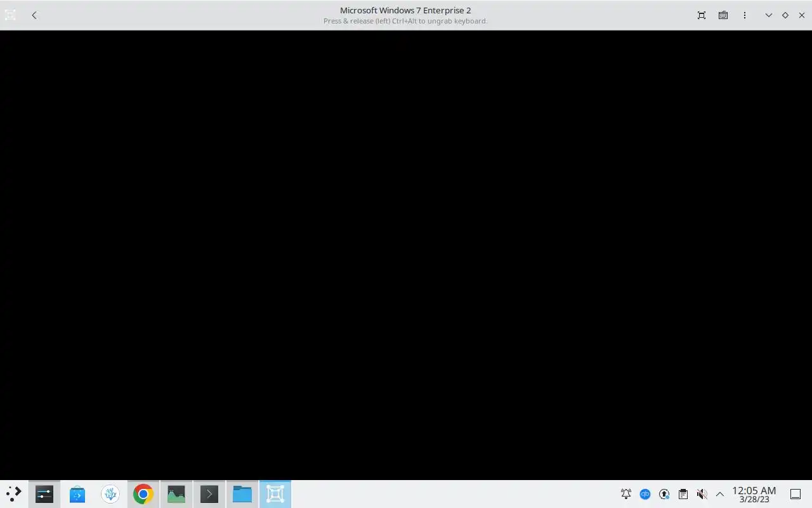This screenshot has width=812, height=508.
Task: Open the clipboard tray icon
Action: tap(683, 494)
